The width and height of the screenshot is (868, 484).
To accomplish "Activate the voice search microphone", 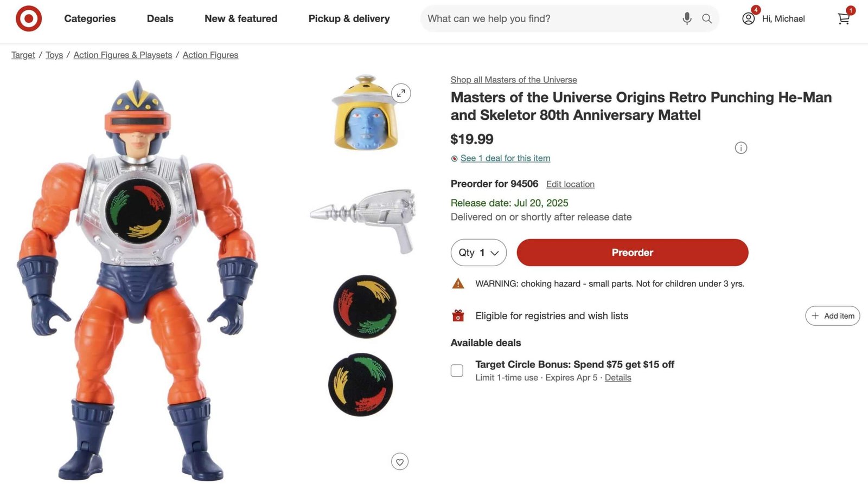I will point(686,18).
